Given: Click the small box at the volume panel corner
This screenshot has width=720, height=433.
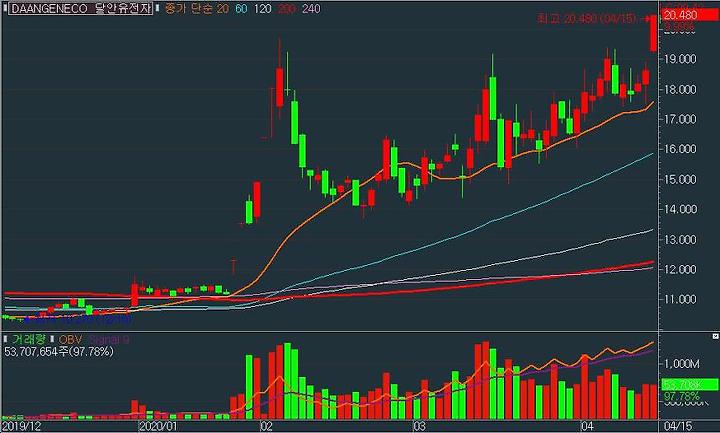Looking at the screenshot, I should [x=715, y=337].
